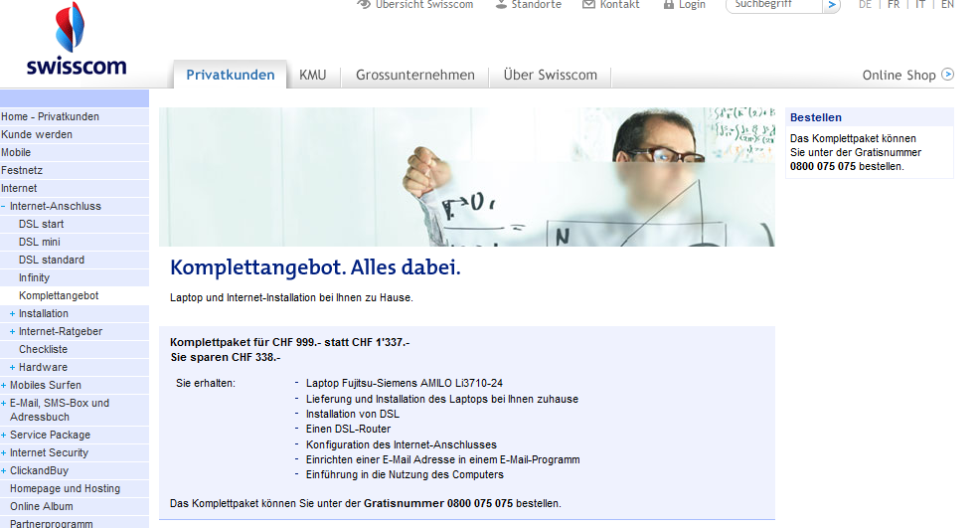Image resolution: width=980 pixels, height=528 pixels.
Task: Open Übersicht Swisscom link
Action: coord(424,4)
